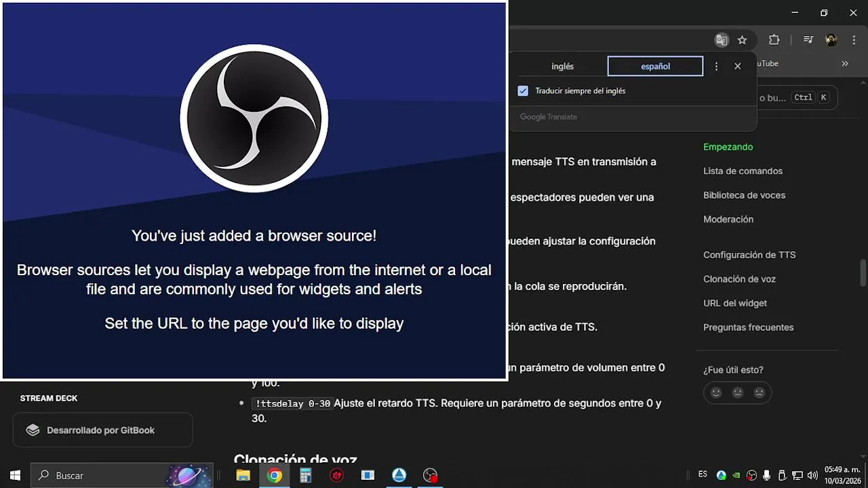
Task: Open Preguntas frecuentes page link
Action: (748, 327)
